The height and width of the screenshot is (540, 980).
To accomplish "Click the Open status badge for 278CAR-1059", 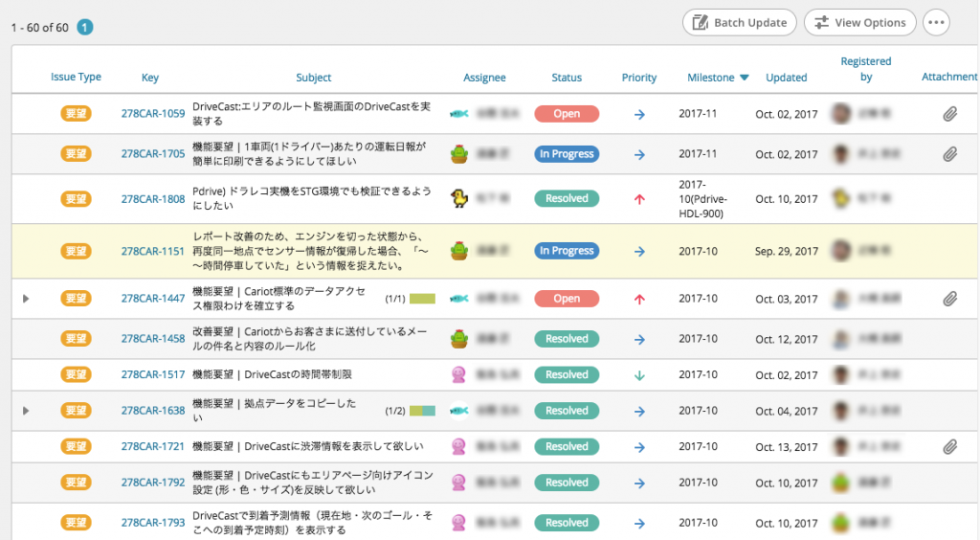I will click(567, 114).
